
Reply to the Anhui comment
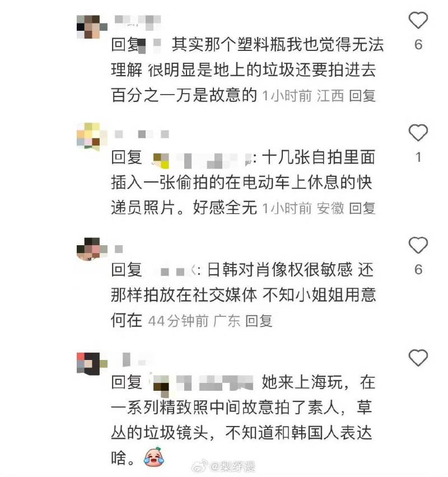362,208
